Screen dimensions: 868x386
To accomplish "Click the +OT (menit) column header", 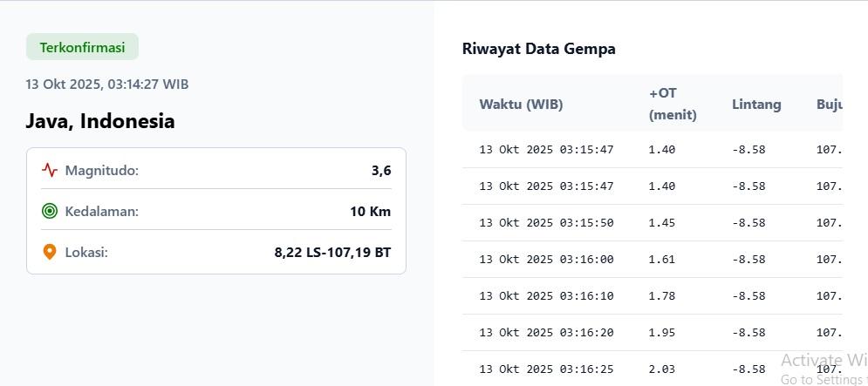I will click(673, 104).
